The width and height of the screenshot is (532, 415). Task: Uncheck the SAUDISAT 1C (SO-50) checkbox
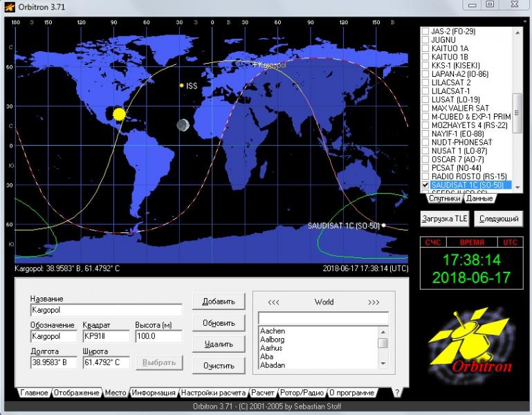coord(425,185)
